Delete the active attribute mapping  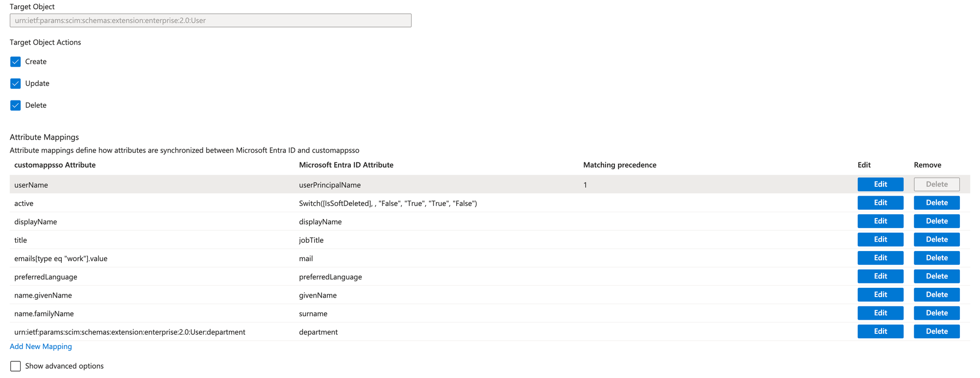(x=936, y=203)
